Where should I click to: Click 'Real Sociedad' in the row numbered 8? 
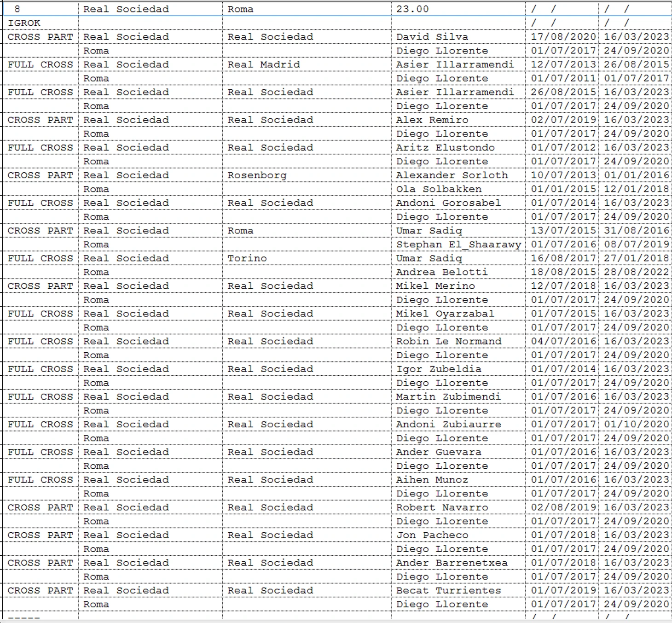point(126,9)
